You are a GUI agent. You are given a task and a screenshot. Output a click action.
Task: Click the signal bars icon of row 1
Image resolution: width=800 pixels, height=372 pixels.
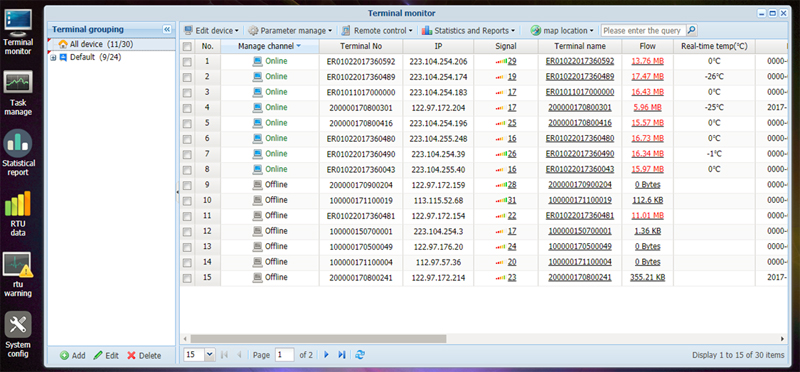[x=502, y=62]
